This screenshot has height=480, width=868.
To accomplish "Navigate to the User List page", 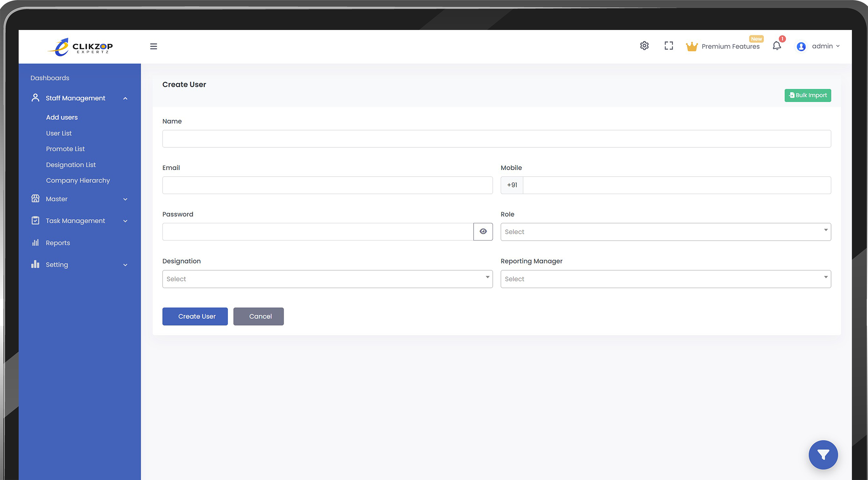I will tap(59, 133).
